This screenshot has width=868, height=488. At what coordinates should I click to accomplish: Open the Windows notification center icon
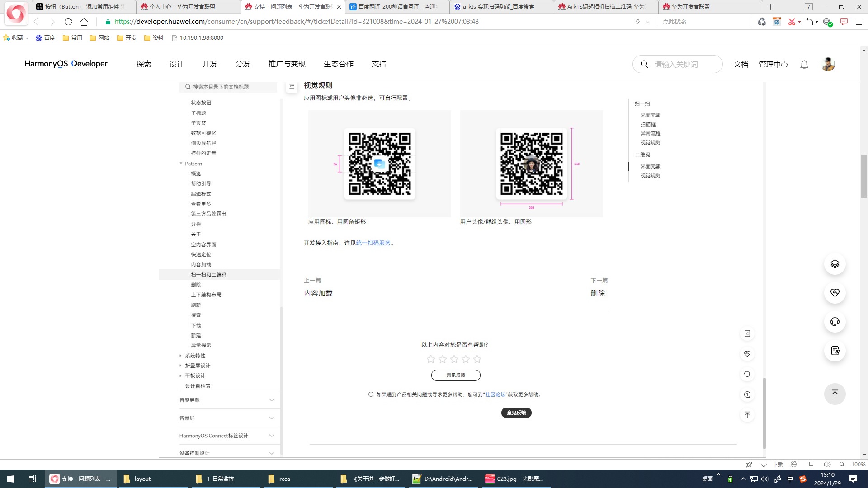click(853, 479)
